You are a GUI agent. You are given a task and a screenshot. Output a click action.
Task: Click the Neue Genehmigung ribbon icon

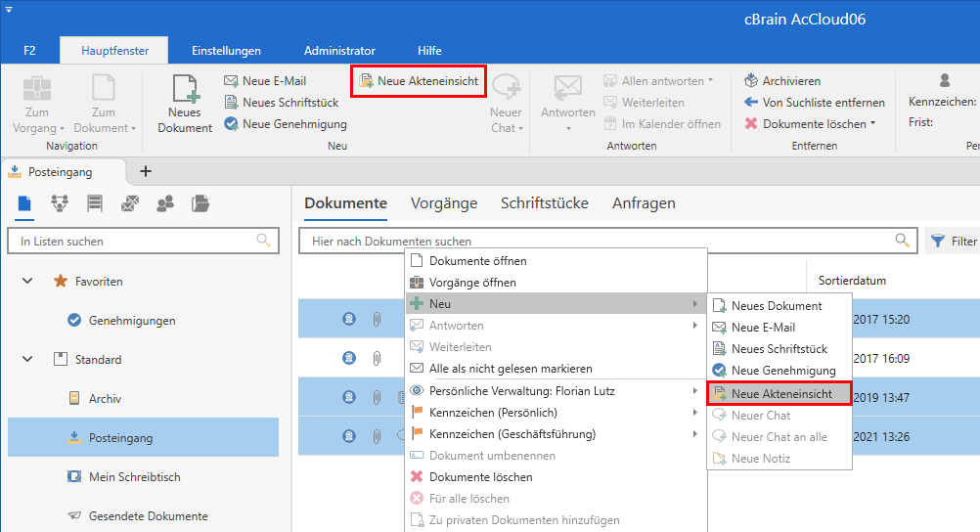point(231,124)
